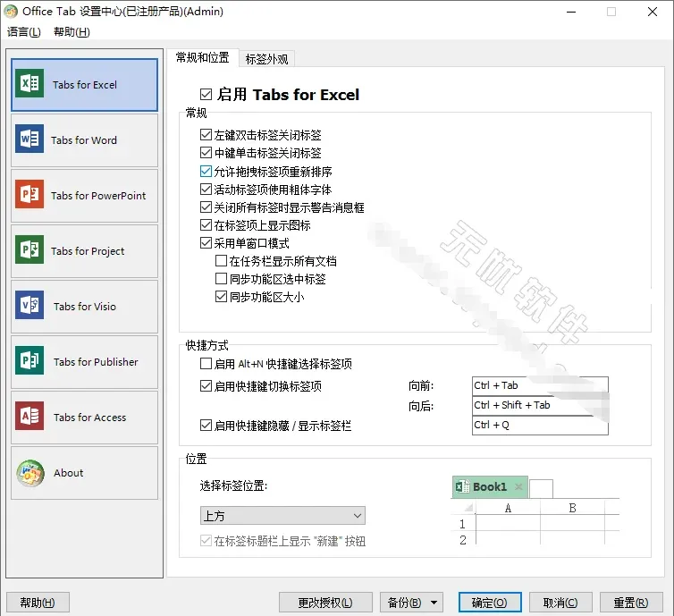Toggle 采用单窗口模式 checkbox

tap(206, 243)
